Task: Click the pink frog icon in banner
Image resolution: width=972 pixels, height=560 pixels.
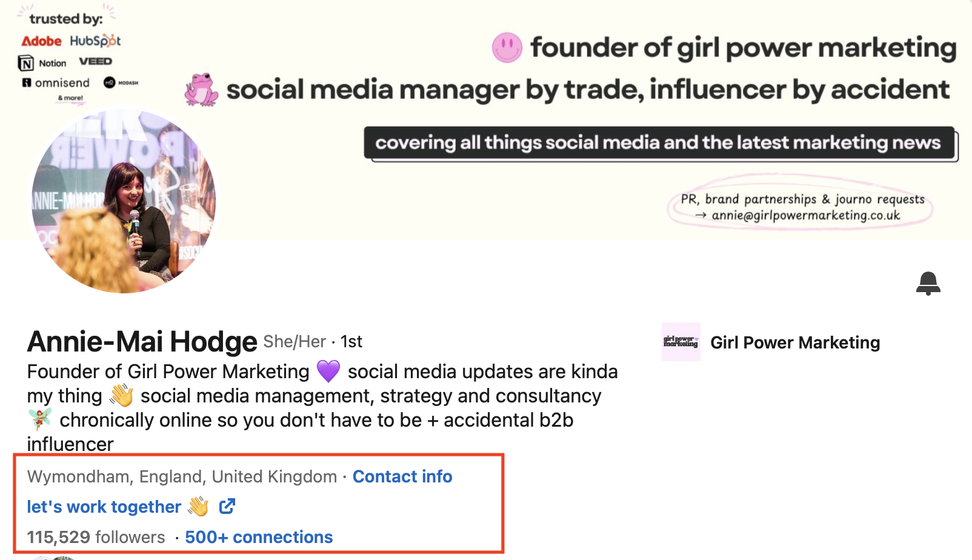Action: (x=202, y=90)
